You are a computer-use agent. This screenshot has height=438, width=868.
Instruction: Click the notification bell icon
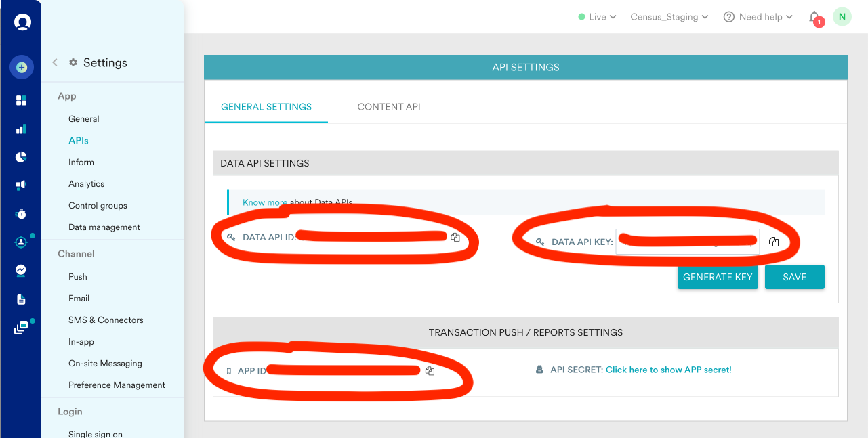pos(814,17)
